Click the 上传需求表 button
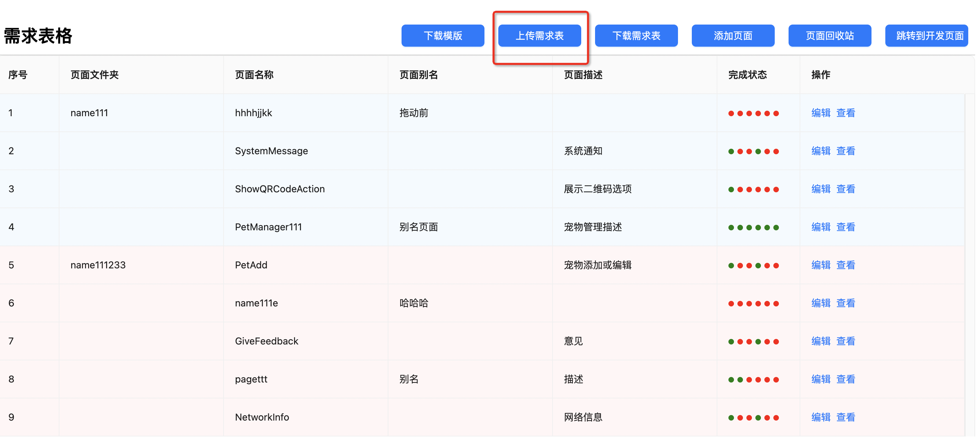 point(539,36)
